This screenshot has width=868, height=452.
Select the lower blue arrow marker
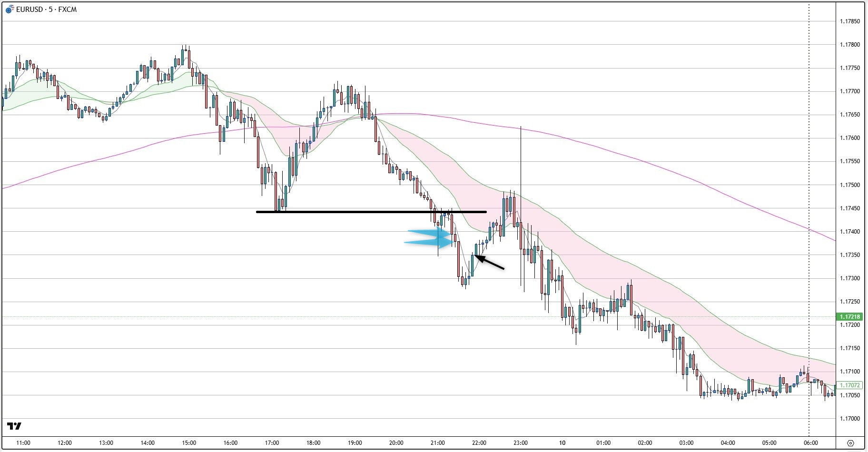428,243
